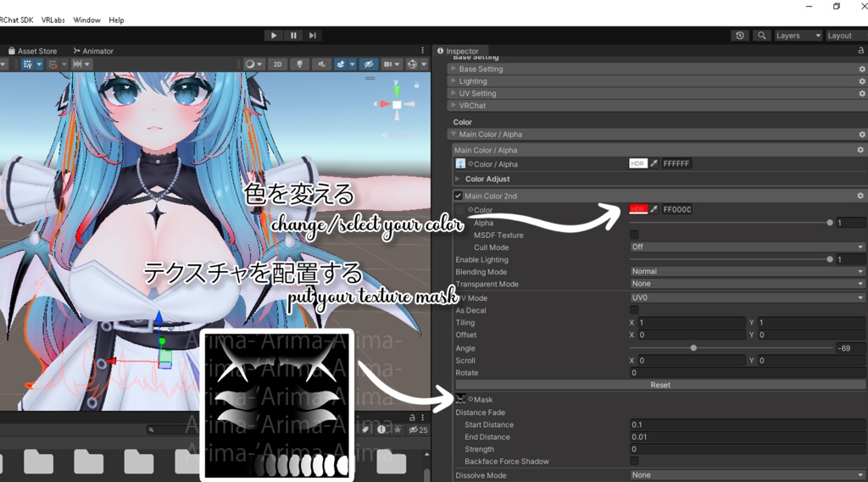Click the favorite star icon in Project panel

click(398, 430)
